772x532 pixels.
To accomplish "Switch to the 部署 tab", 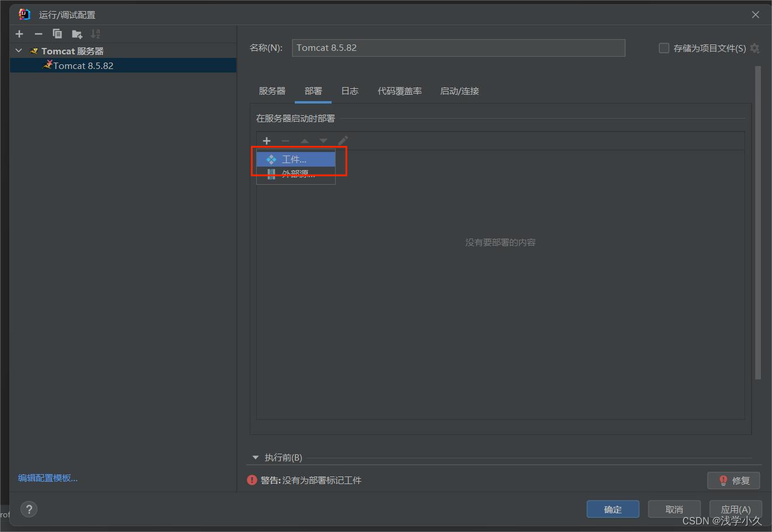I will pos(313,91).
